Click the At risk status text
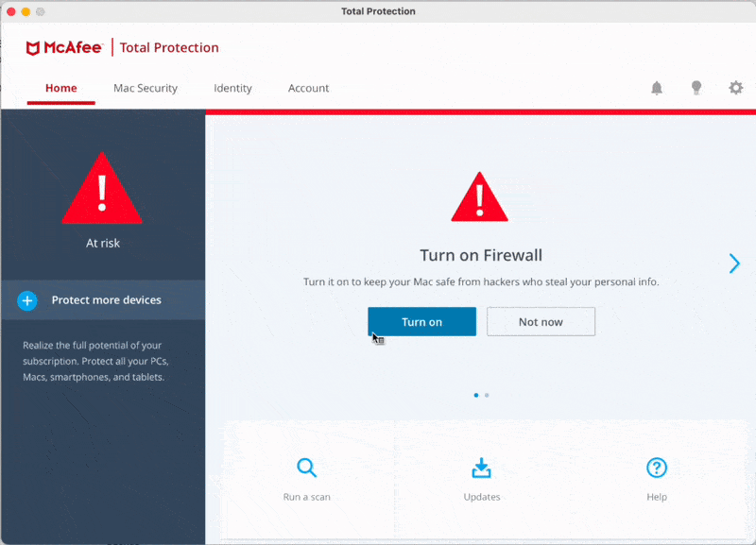This screenshot has width=756, height=545. click(103, 244)
